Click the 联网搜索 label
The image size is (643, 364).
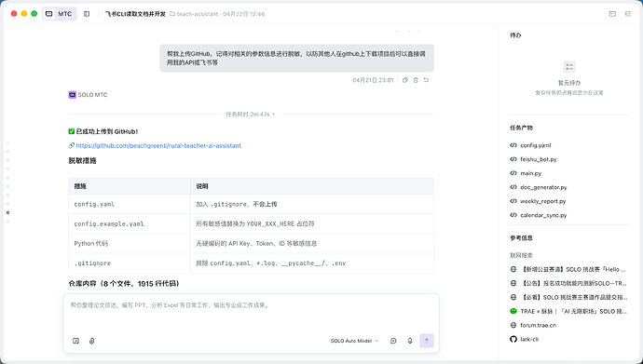521,255
